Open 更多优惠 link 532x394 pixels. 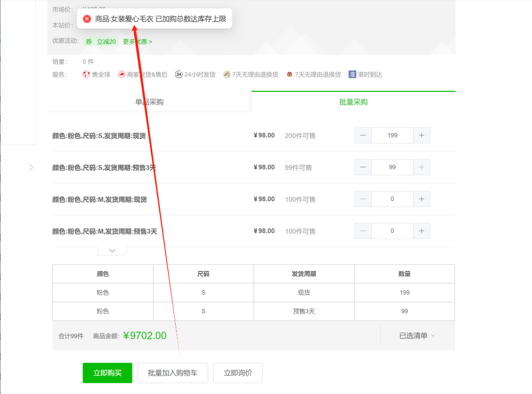(137, 41)
